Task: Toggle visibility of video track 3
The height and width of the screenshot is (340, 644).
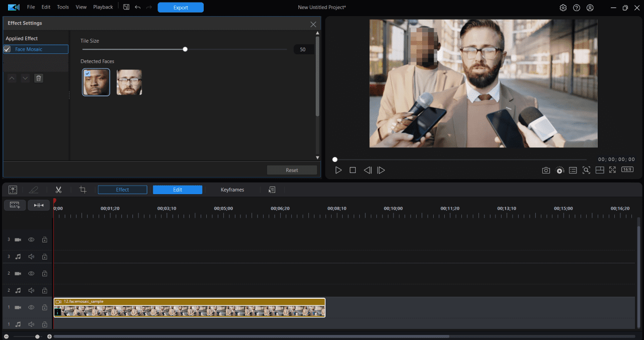Action: pos(31,239)
